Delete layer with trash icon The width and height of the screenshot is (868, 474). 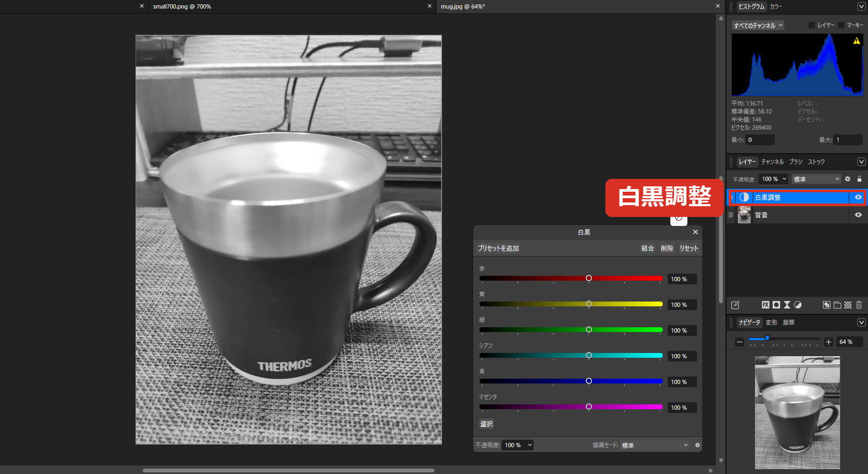click(x=859, y=305)
